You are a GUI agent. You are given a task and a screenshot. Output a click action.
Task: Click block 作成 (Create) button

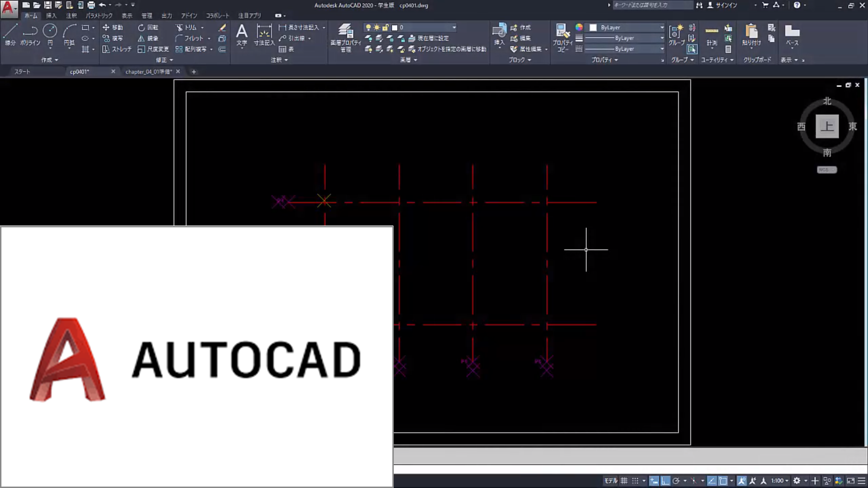click(521, 28)
